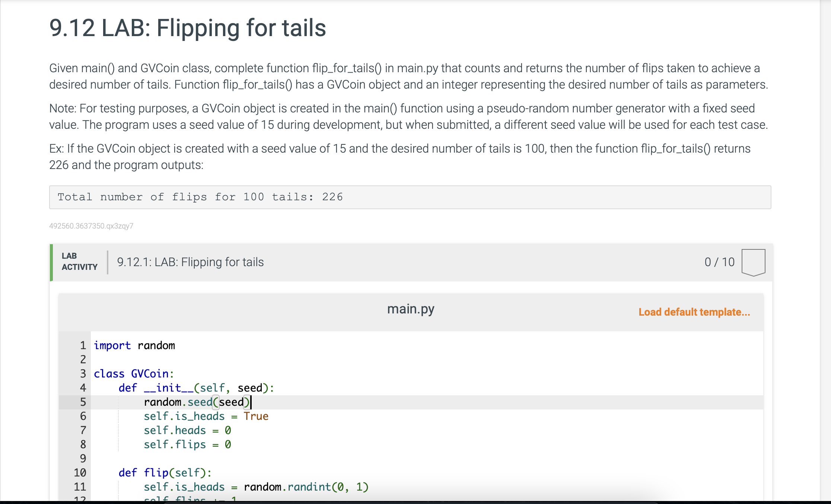Click the 492560.3637350.qx3zqy7 identifier text

tap(91, 226)
